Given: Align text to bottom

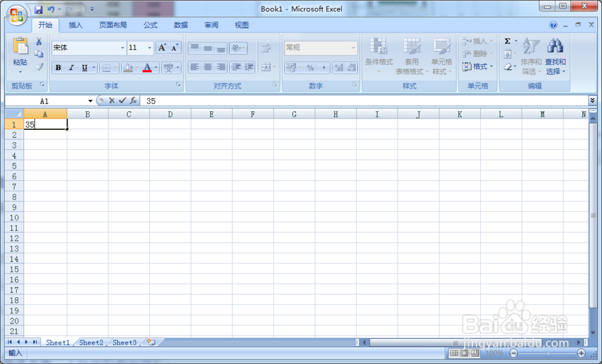Looking at the screenshot, I should (x=221, y=48).
